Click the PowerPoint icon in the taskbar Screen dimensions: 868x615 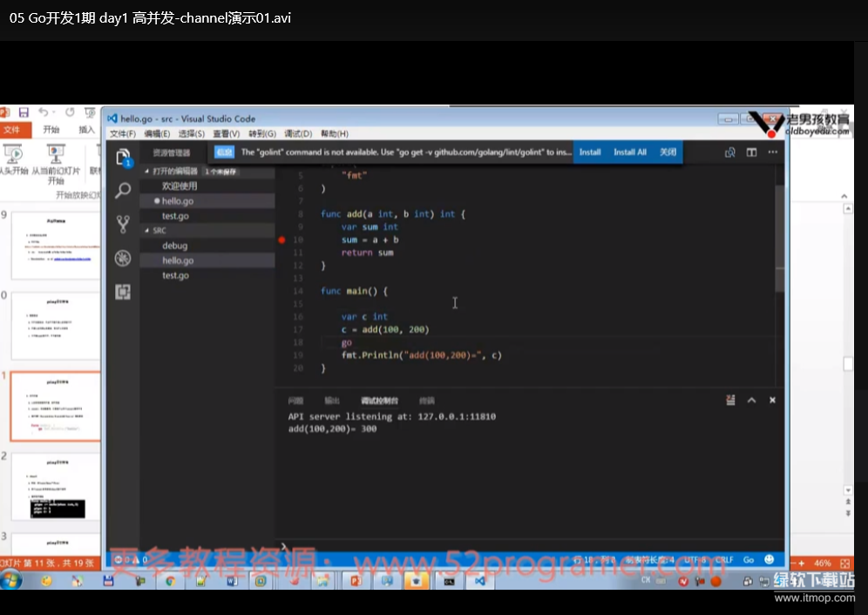[x=356, y=581]
